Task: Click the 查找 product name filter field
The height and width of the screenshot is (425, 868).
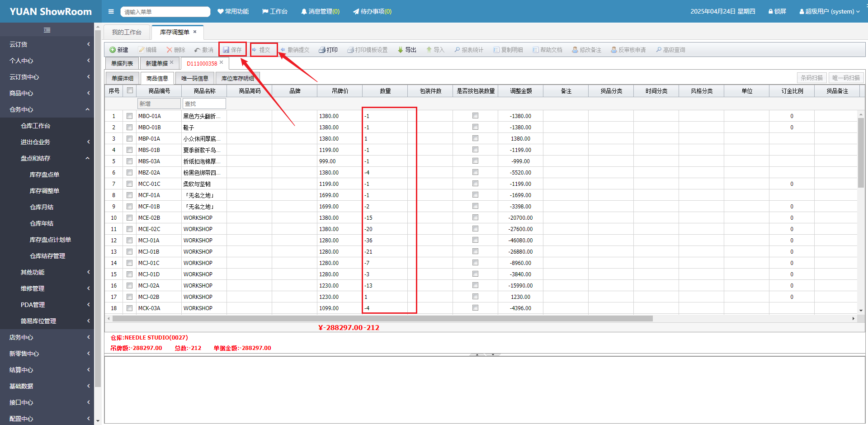Action: pyautogui.click(x=204, y=104)
